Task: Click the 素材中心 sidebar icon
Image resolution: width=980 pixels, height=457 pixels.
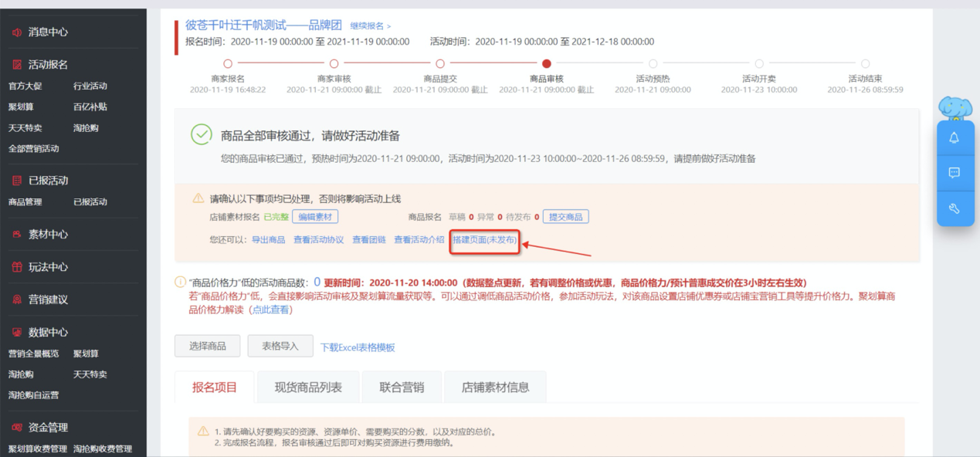Action: [x=17, y=234]
